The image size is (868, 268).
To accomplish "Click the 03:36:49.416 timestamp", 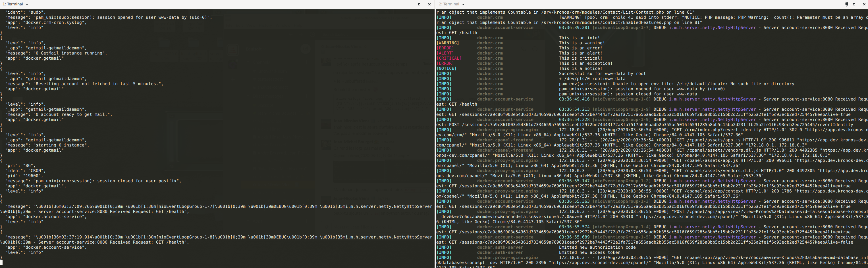I will [574, 99].
